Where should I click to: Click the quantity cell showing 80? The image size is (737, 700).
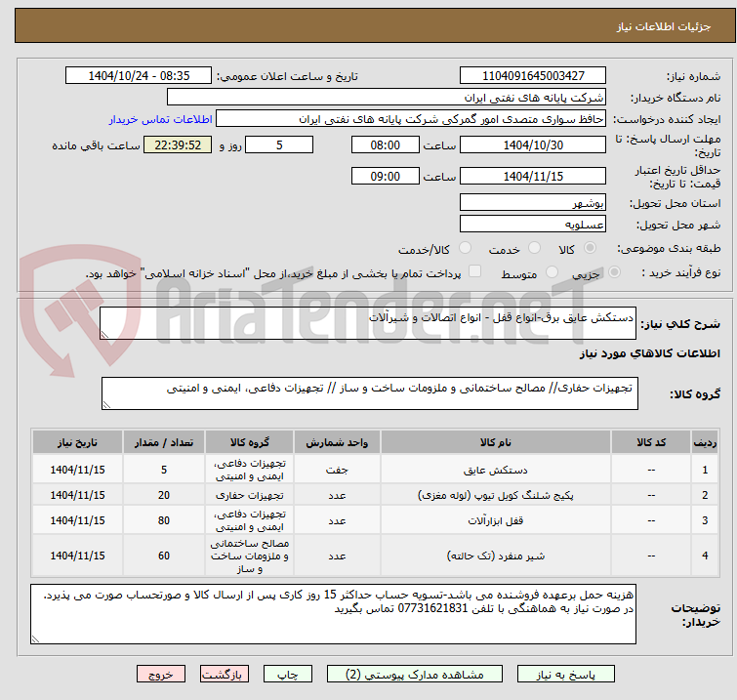coord(164,520)
